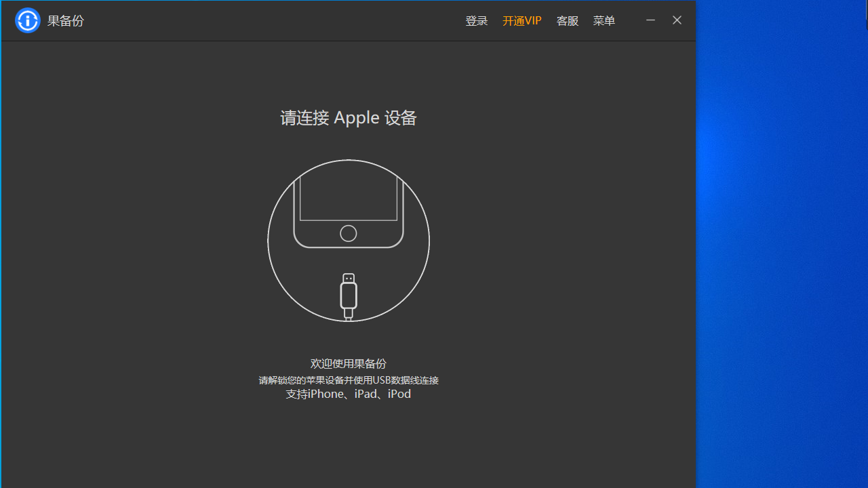Select the 登录 login entry
868x488 pixels.
point(476,20)
